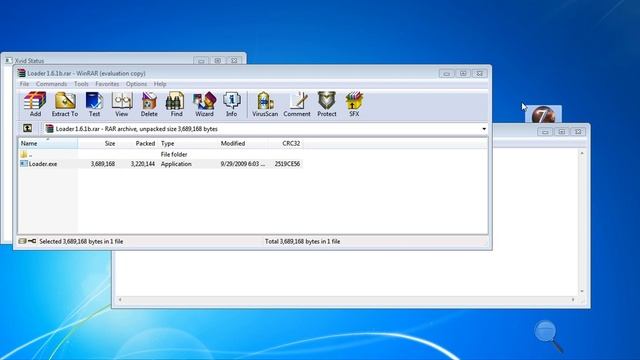Sort by the Modified column

click(x=243, y=143)
